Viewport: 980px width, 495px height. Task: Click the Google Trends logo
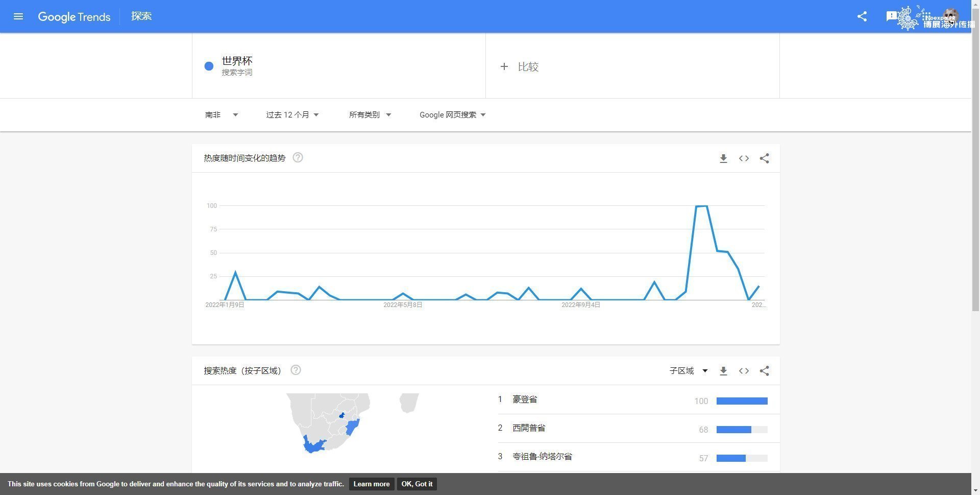pyautogui.click(x=74, y=17)
